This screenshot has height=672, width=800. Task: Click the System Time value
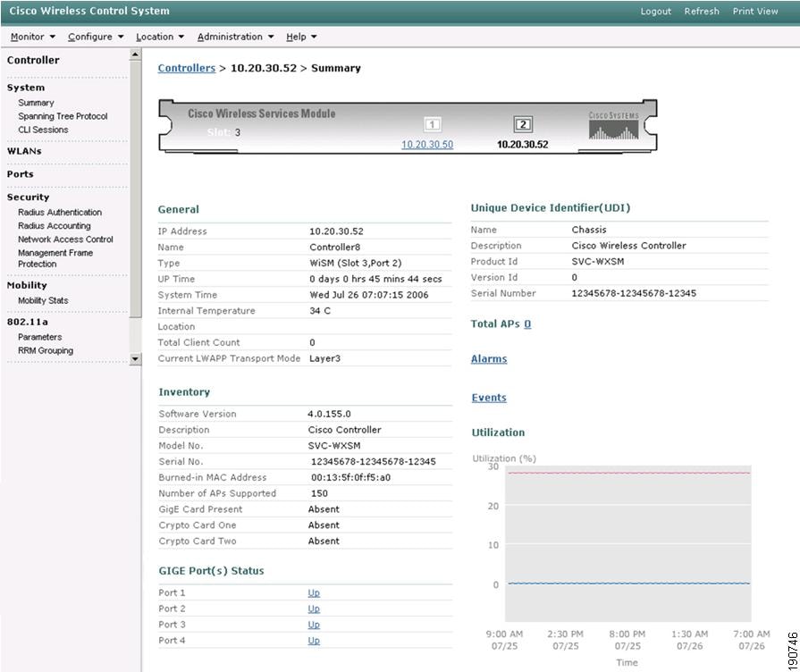click(x=369, y=295)
